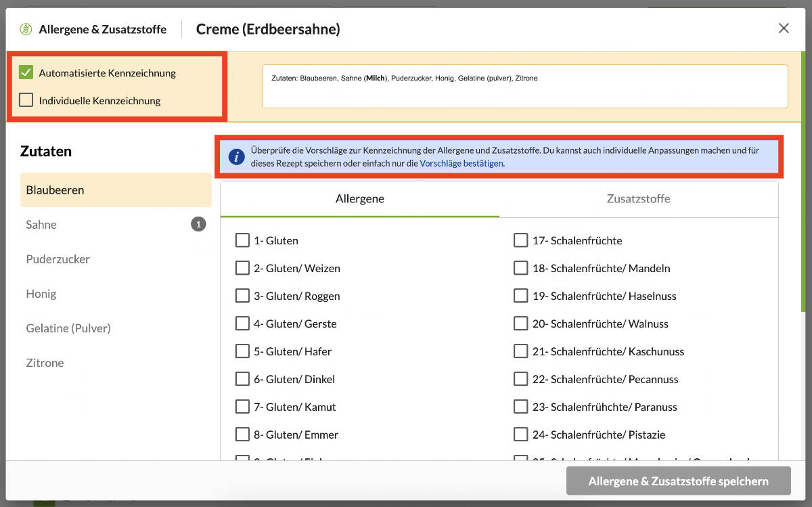Mark 6- Gluten/ Dinkel checkbox

[x=242, y=379]
